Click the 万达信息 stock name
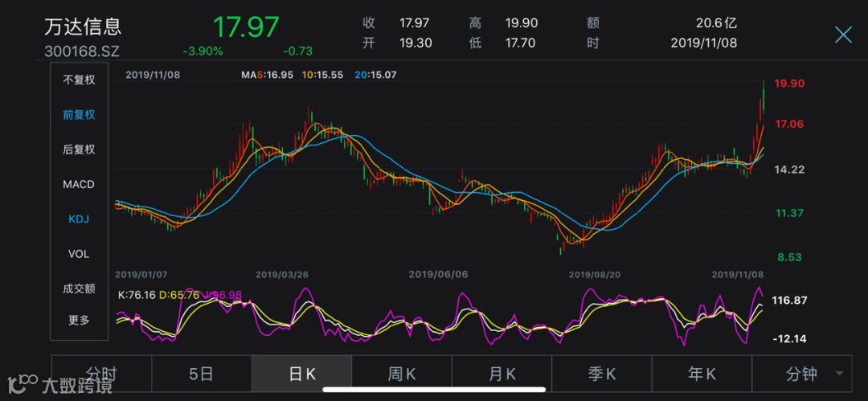868x401 pixels. 83,27
